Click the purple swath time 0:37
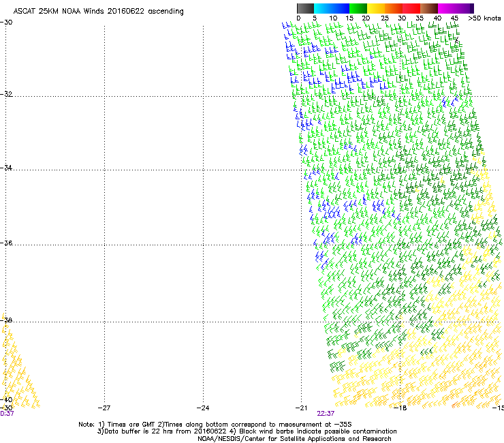 click(7, 414)
